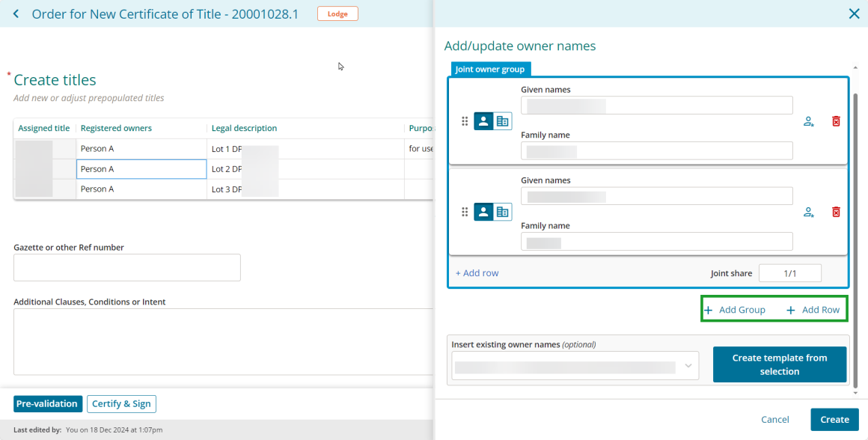The height and width of the screenshot is (440, 868).
Task: Delete the first owner row
Action: point(836,121)
